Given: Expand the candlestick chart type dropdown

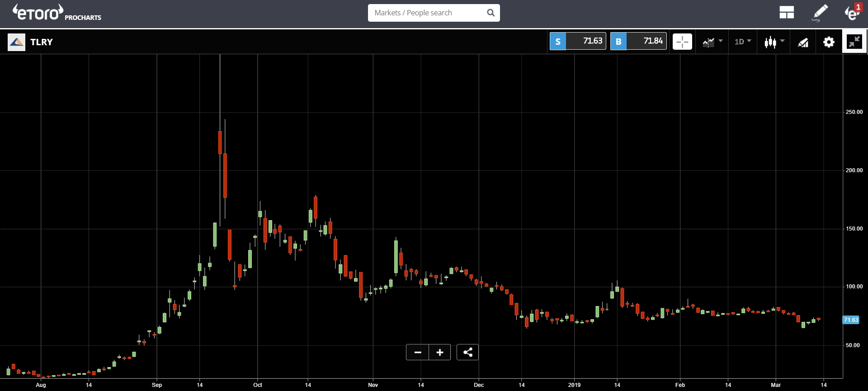Looking at the screenshot, I should [774, 42].
